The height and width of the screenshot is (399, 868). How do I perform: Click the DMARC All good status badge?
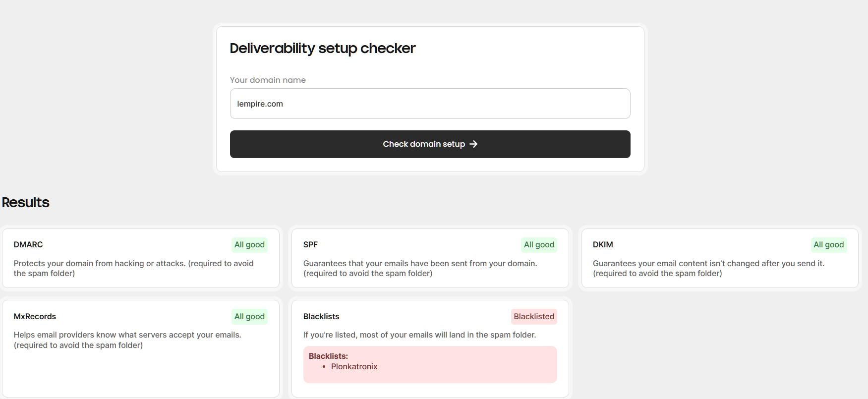(249, 245)
